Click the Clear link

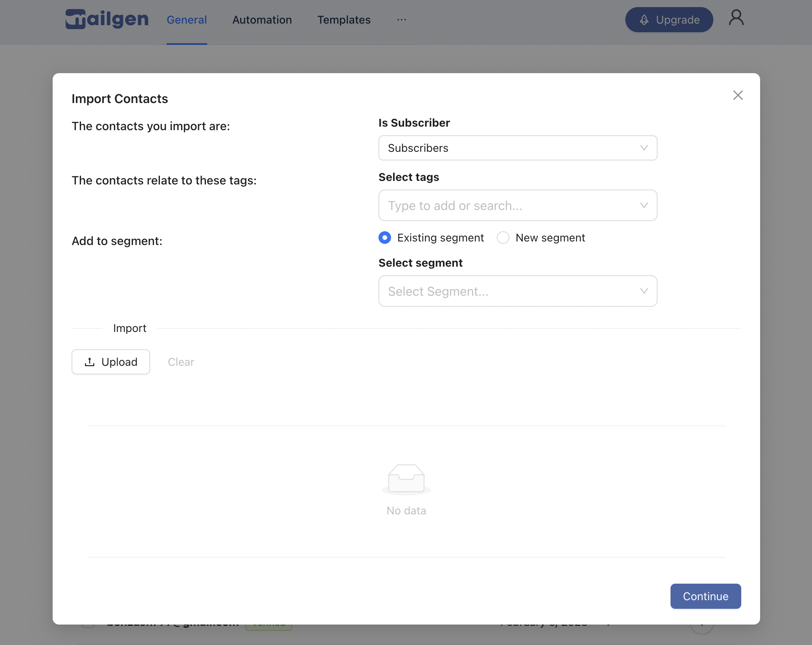pyautogui.click(x=181, y=362)
